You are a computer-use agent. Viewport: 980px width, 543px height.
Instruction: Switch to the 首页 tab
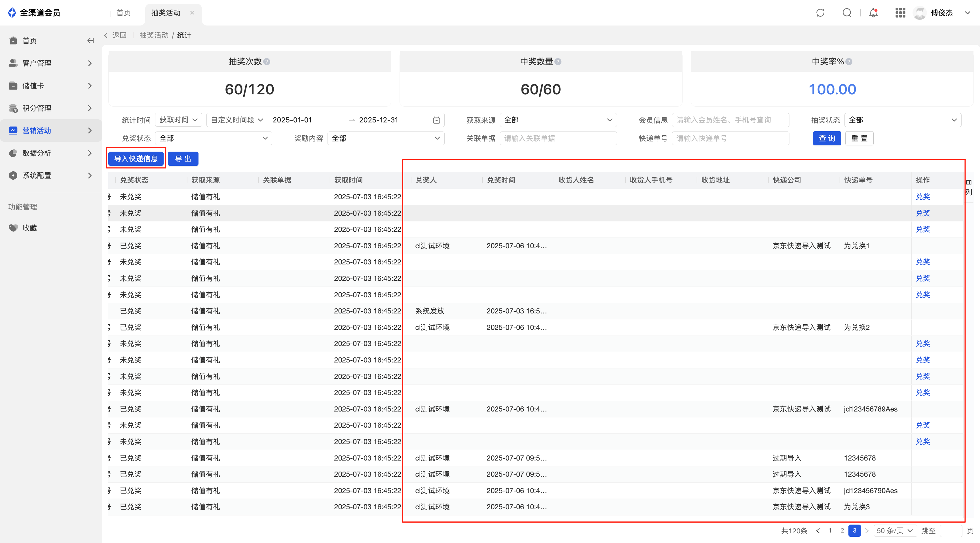click(x=123, y=13)
